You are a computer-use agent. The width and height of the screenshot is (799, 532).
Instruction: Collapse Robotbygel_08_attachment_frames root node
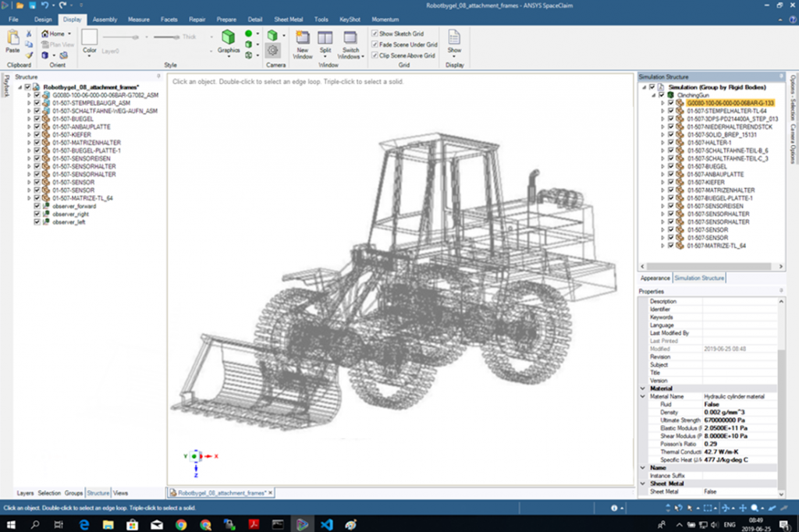20,87
